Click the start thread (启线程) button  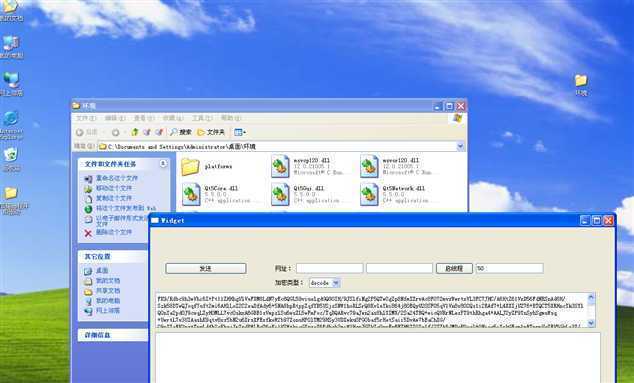(454, 269)
